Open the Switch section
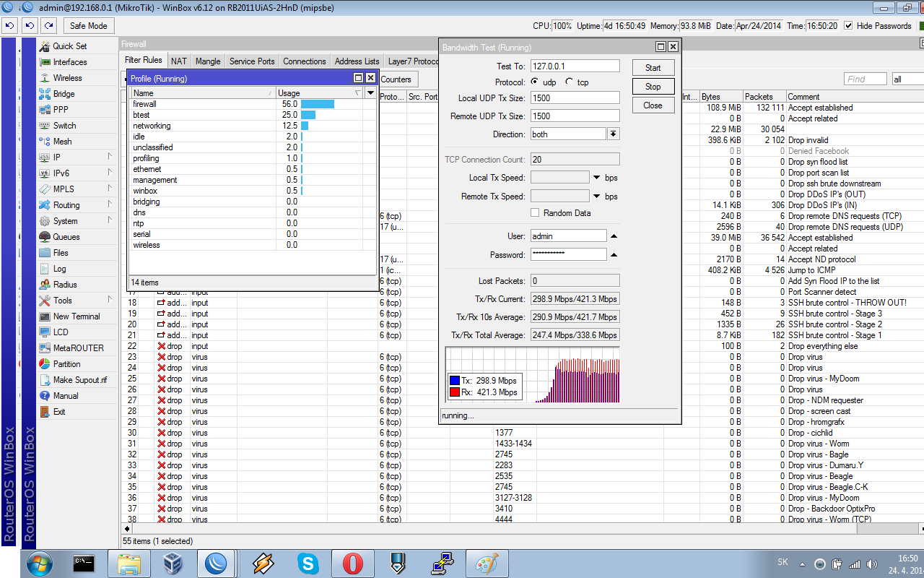This screenshot has width=924, height=578. 64,126
